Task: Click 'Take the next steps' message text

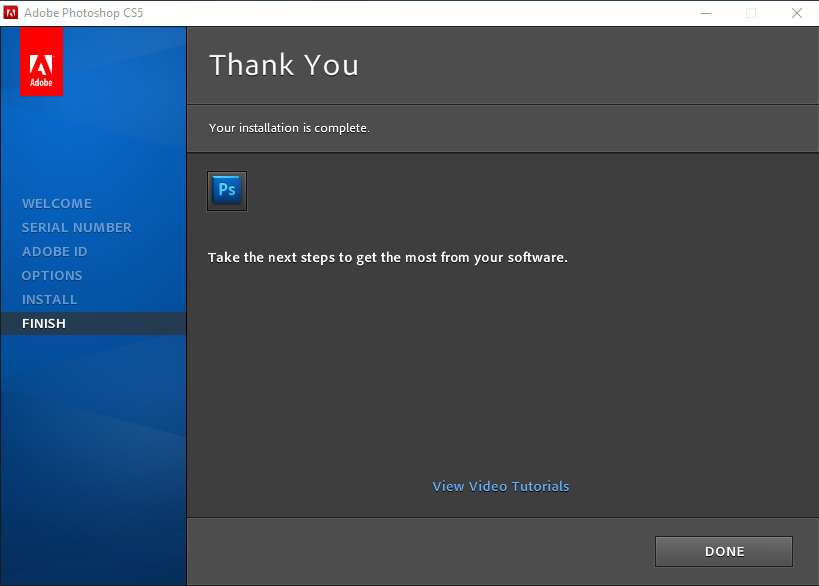Action: [x=388, y=257]
